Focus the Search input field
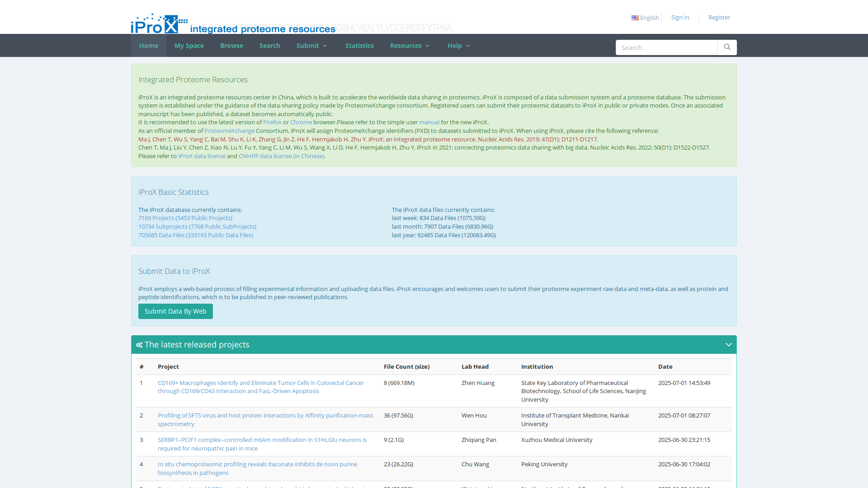Screen dimensions: 868x488 (x=666, y=47)
